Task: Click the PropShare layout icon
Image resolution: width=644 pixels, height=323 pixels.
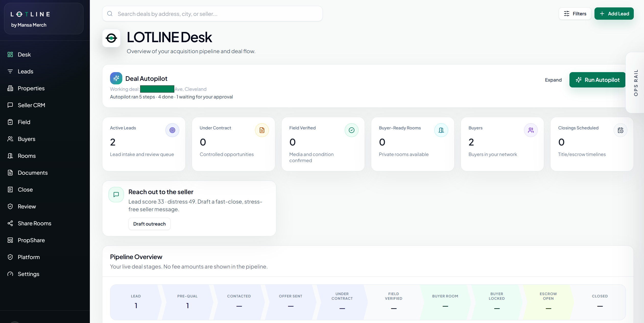Action: pos(10,240)
